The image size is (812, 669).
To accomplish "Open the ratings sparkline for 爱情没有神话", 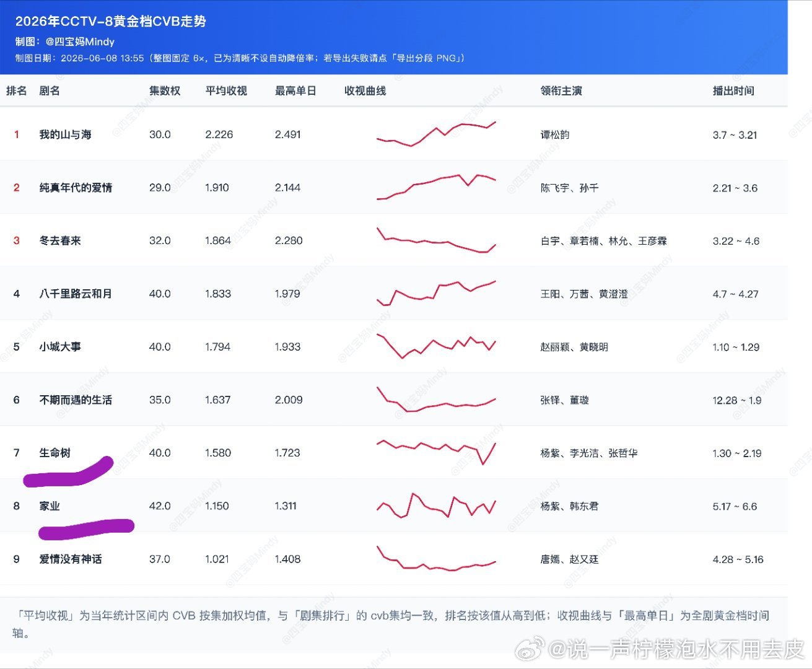I will [x=436, y=559].
